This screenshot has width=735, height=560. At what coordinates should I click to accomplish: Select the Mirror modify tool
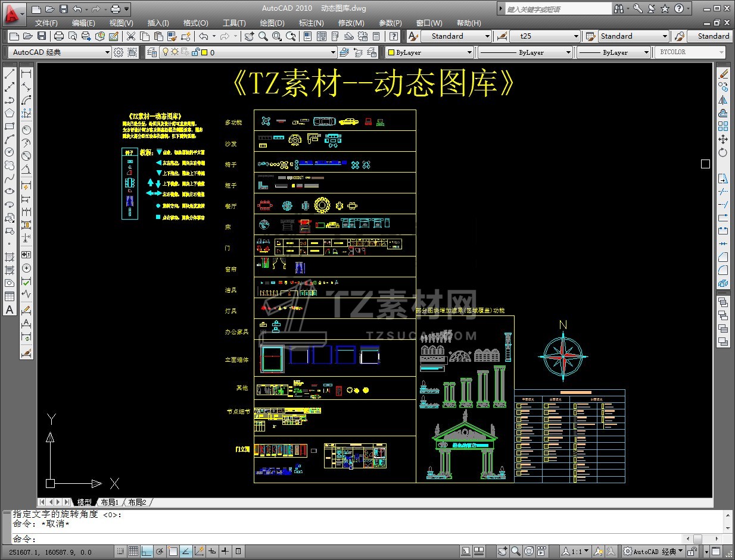(723, 100)
